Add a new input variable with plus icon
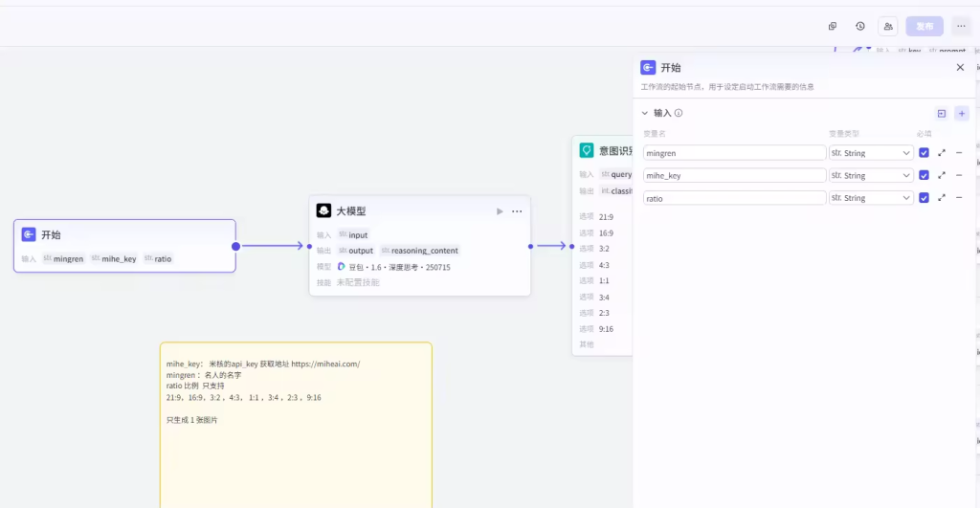This screenshot has width=980, height=508. 961,113
